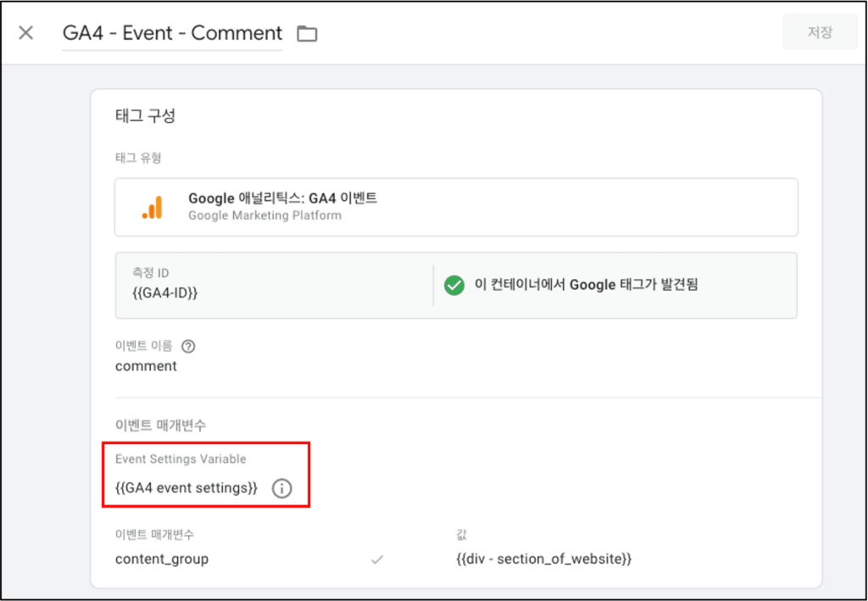
Task: Select the Google 애널리틱스: GA4 이벤트 tag type
Action: 456,207
